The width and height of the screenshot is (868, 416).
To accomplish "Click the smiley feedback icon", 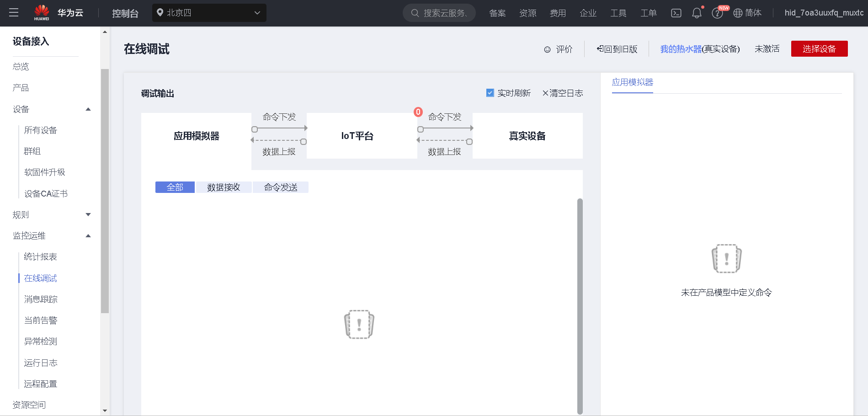I will coord(547,49).
